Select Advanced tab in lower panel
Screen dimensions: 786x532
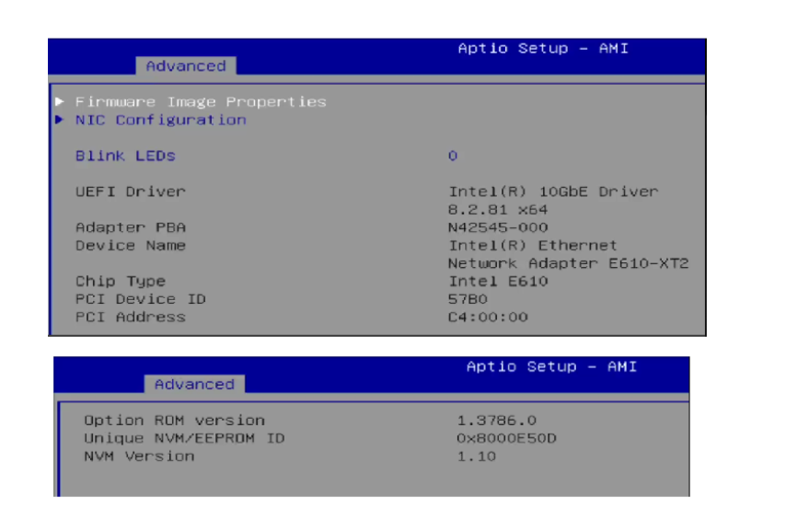click(194, 384)
